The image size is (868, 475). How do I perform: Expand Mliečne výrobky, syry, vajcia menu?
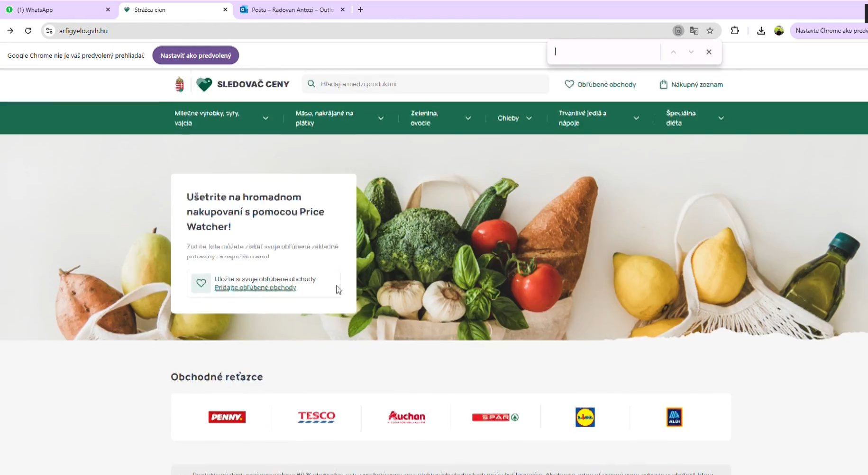pos(265,118)
